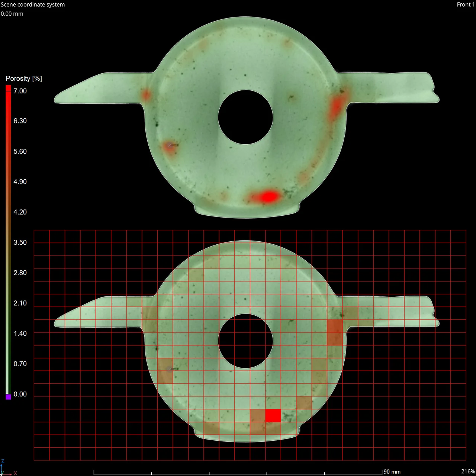Click the 4.20 value on porosity scale

click(20, 212)
